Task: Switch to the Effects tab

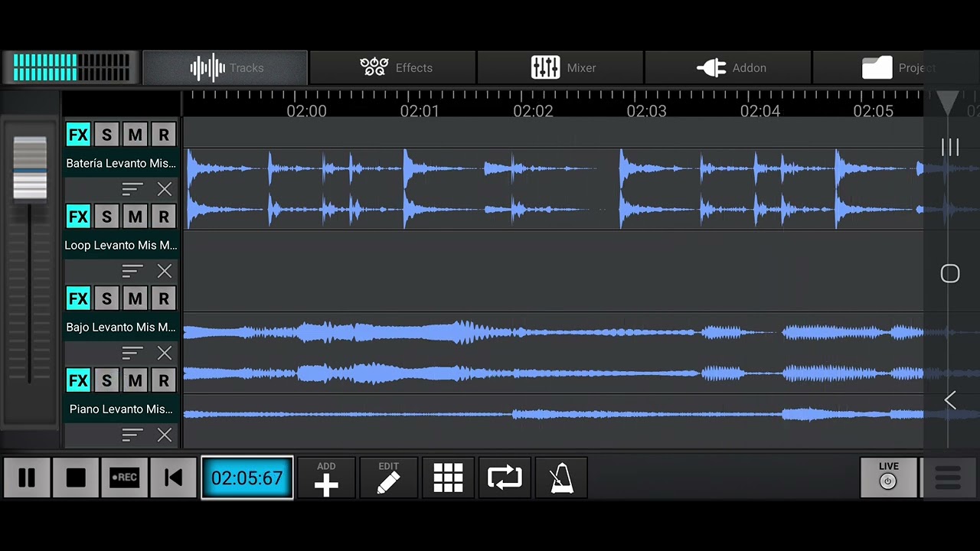Action: tap(393, 68)
